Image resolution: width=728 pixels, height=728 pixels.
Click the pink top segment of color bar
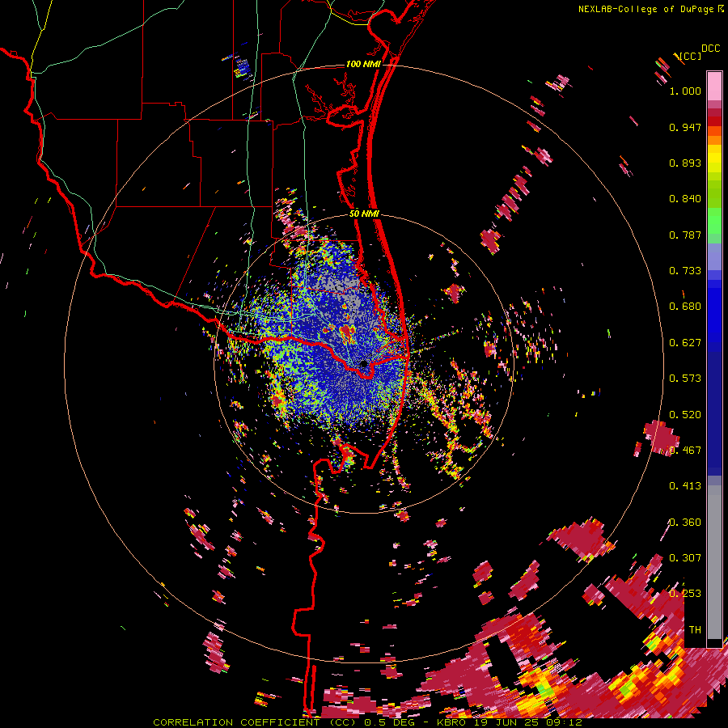coord(714,86)
